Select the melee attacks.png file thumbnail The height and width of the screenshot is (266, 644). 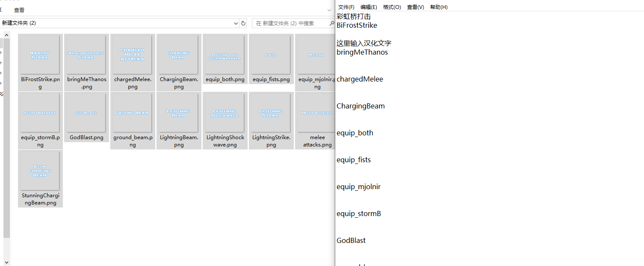pyautogui.click(x=316, y=113)
